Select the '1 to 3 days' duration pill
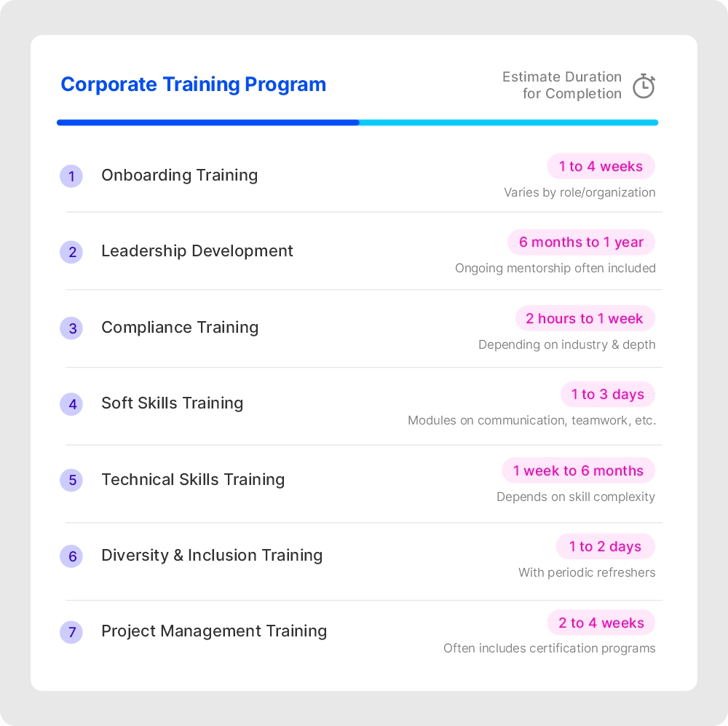 click(608, 395)
